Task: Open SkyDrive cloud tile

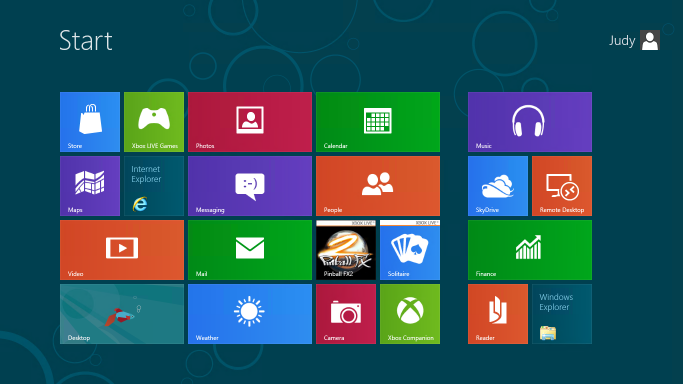Action: (x=498, y=186)
